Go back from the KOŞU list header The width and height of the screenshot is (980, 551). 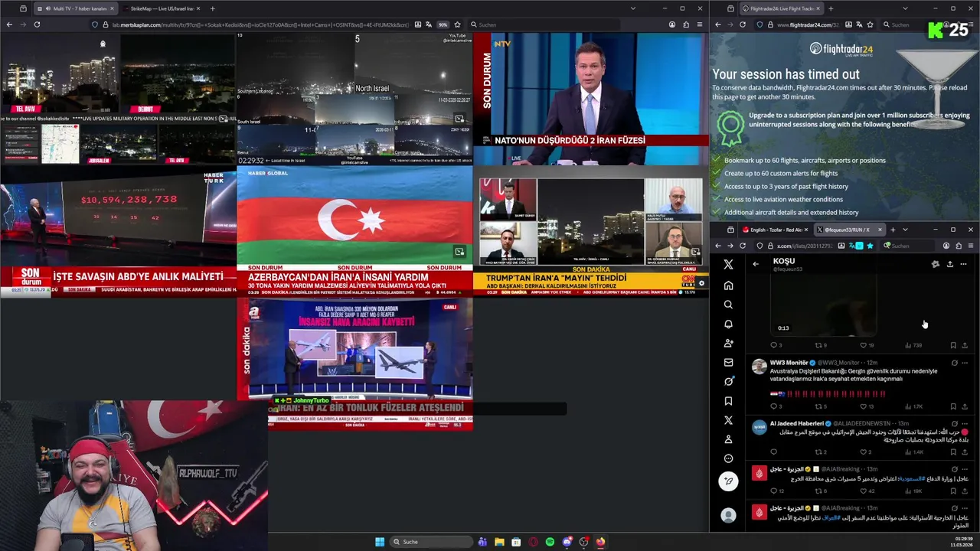coord(756,264)
